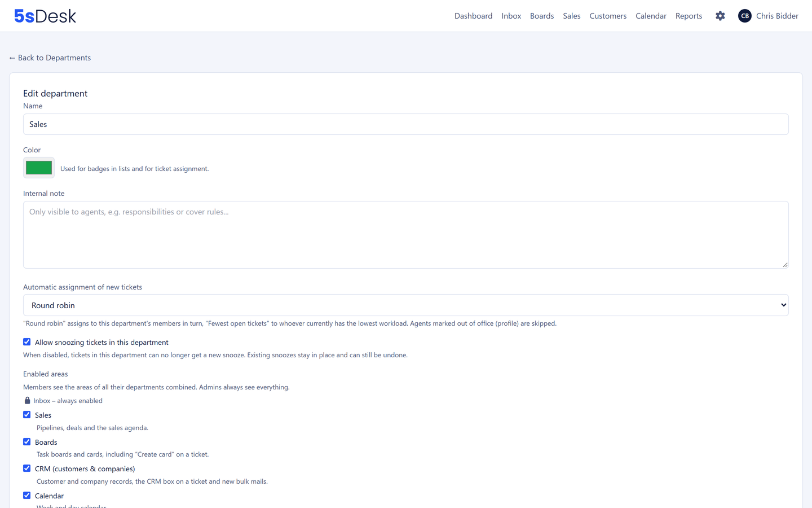Toggle CRM customers & companies checkbox

pos(27,468)
